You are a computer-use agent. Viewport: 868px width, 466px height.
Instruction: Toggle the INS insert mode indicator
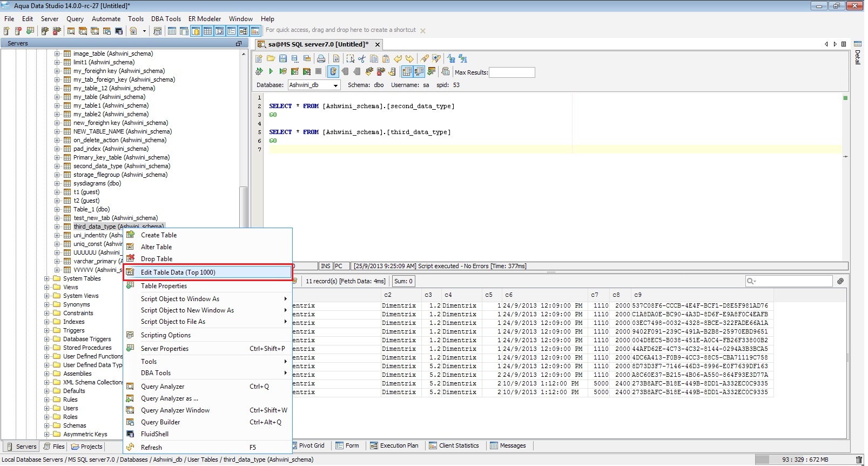325,267
